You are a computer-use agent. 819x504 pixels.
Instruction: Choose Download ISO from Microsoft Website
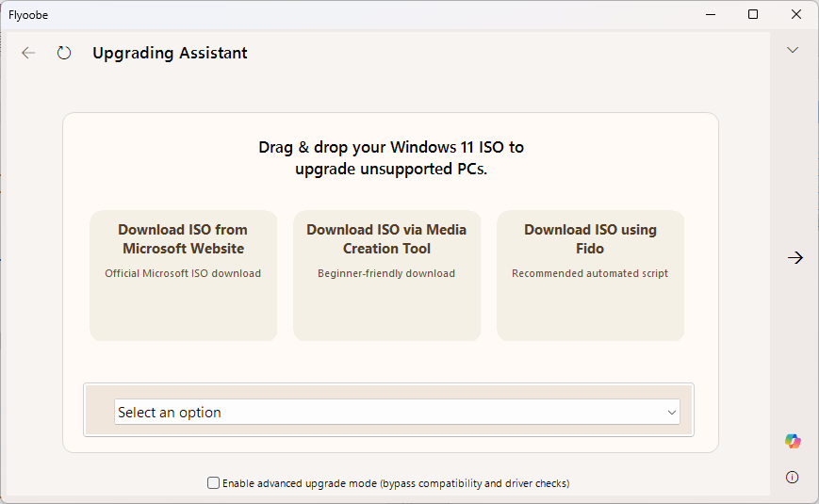pyautogui.click(x=183, y=274)
